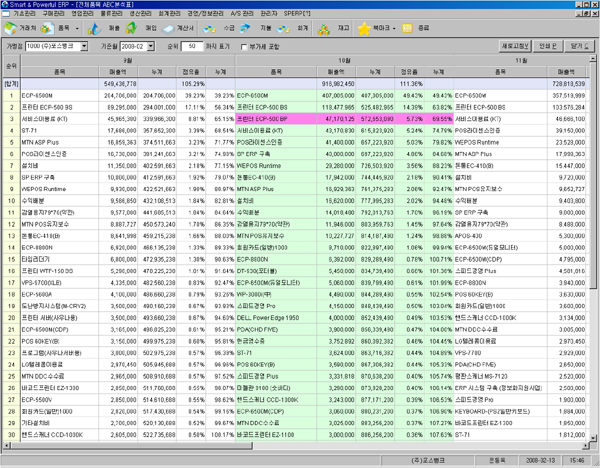Click the 순위 input field showing 50
The height and width of the screenshot is (468, 600).
(192, 46)
